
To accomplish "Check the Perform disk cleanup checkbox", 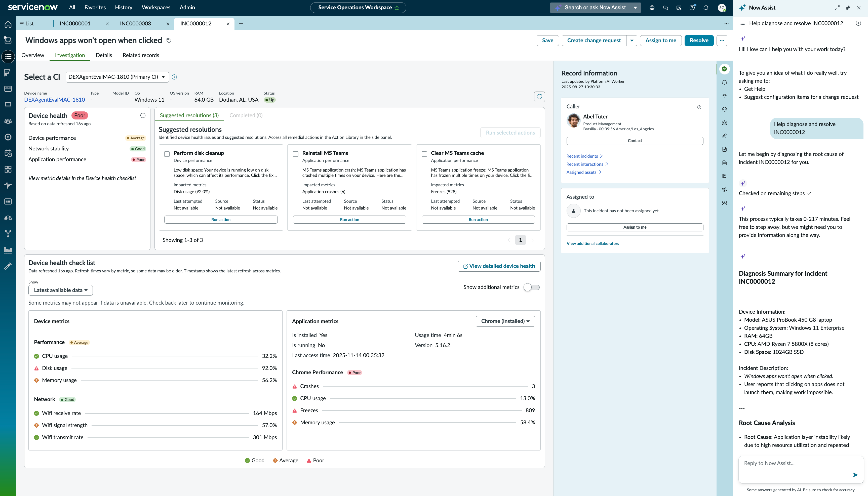I will click(167, 154).
